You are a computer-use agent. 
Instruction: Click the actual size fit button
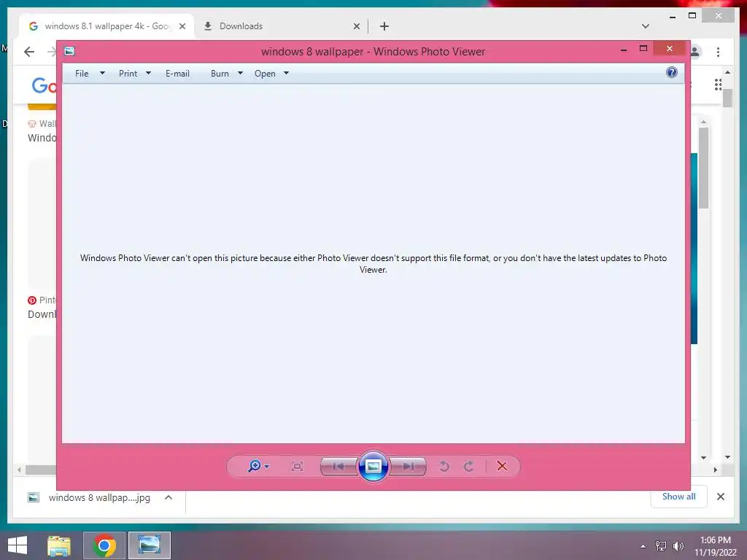click(298, 466)
